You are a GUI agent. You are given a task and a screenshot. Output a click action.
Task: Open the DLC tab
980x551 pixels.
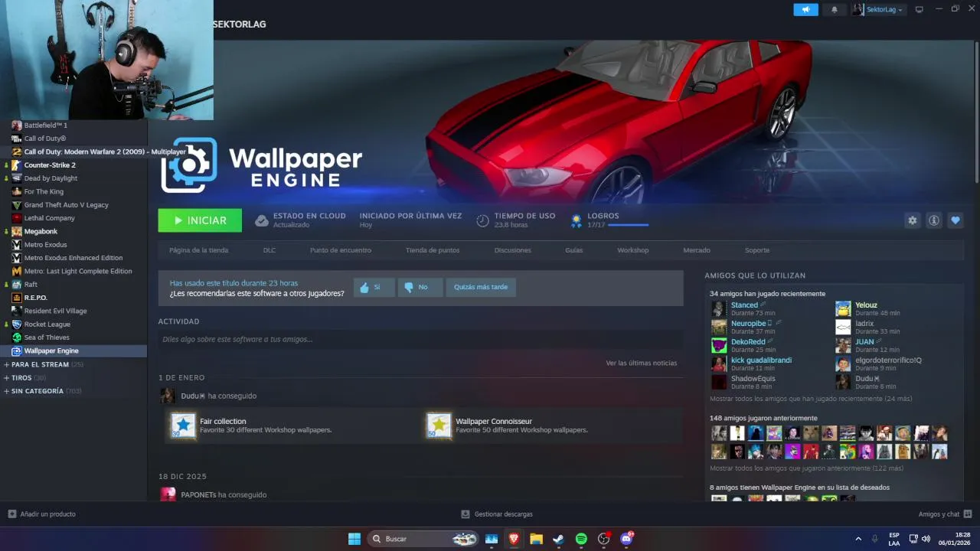(269, 250)
